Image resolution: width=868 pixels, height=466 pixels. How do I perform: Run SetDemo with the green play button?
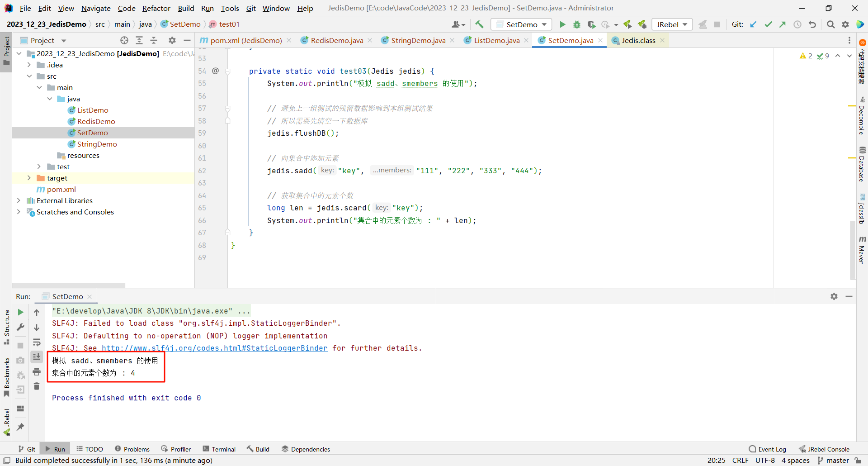562,24
